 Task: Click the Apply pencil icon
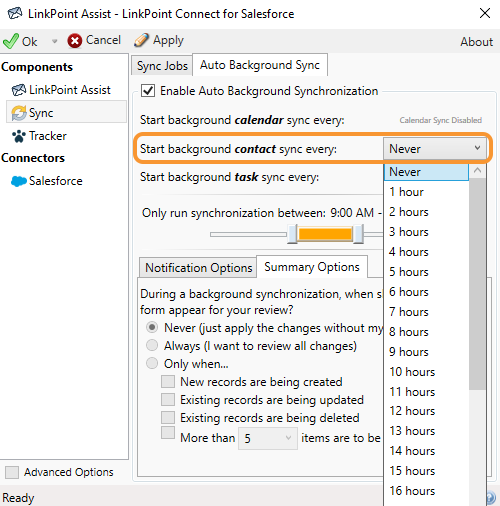141,40
